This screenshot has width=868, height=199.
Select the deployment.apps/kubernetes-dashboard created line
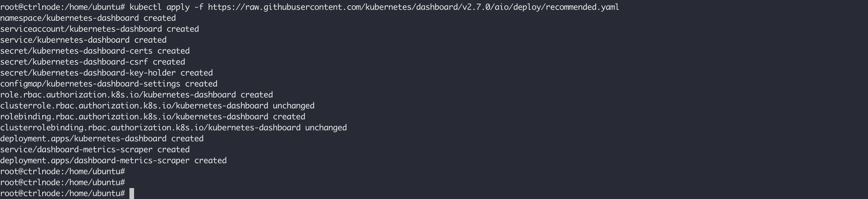pos(102,138)
